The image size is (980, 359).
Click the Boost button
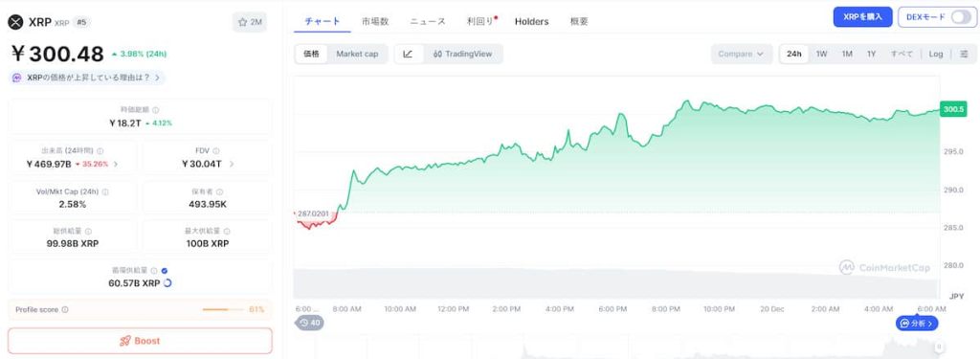(x=140, y=341)
